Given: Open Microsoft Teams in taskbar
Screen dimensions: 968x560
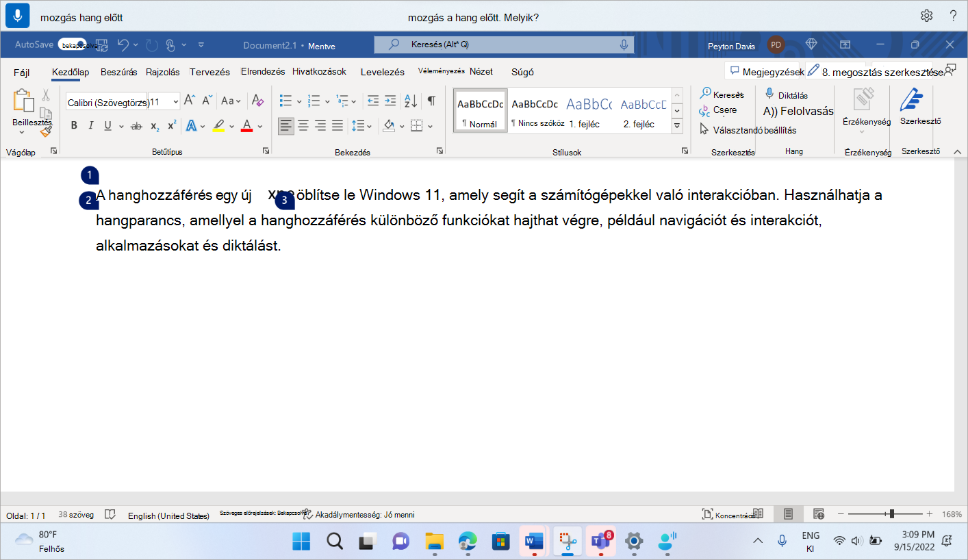Looking at the screenshot, I should 602,541.
